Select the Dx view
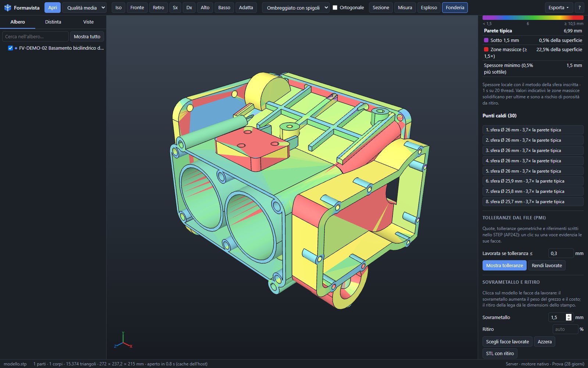The height and width of the screenshot is (368, 588). click(189, 8)
